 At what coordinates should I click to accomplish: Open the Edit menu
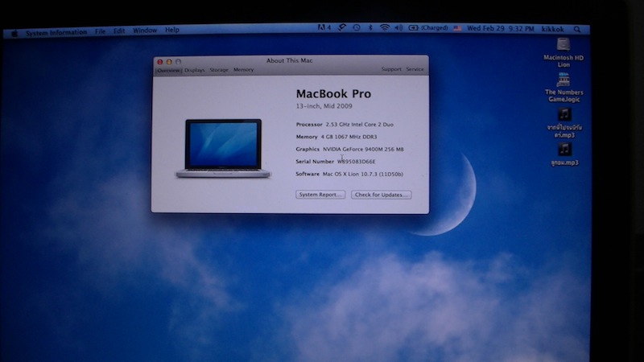(119, 31)
